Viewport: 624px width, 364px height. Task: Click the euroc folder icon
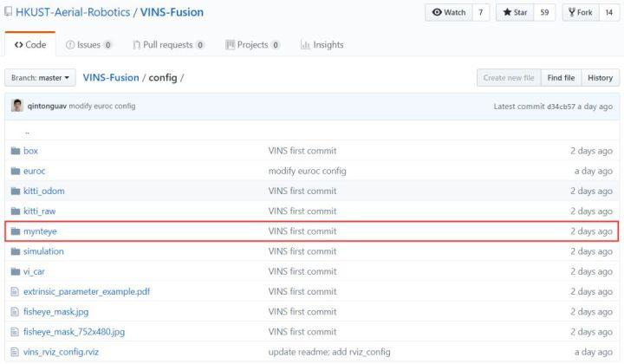pyautogui.click(x=16, y=171)
